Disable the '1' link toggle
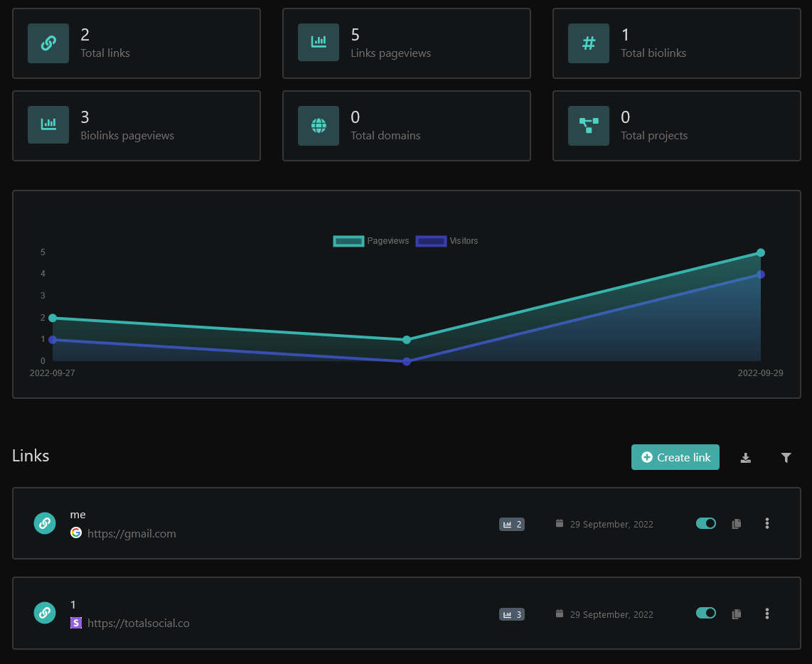 tap(706, 613)
